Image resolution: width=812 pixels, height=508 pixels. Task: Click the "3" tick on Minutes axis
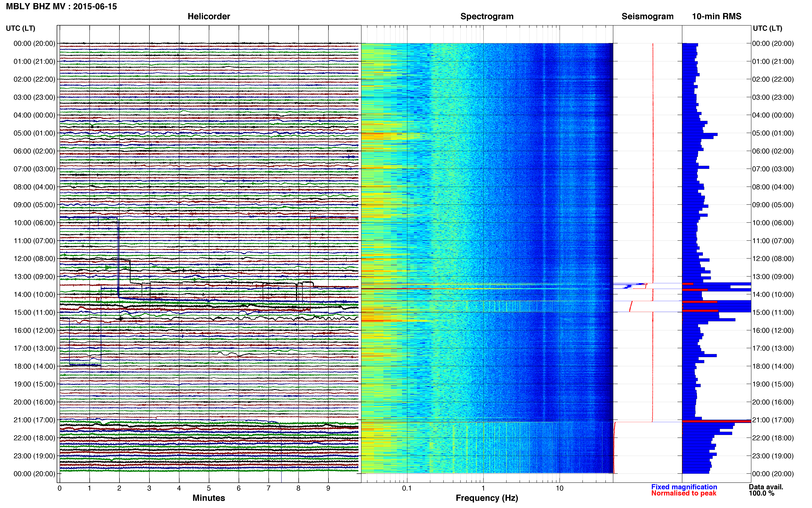point(149,488)
